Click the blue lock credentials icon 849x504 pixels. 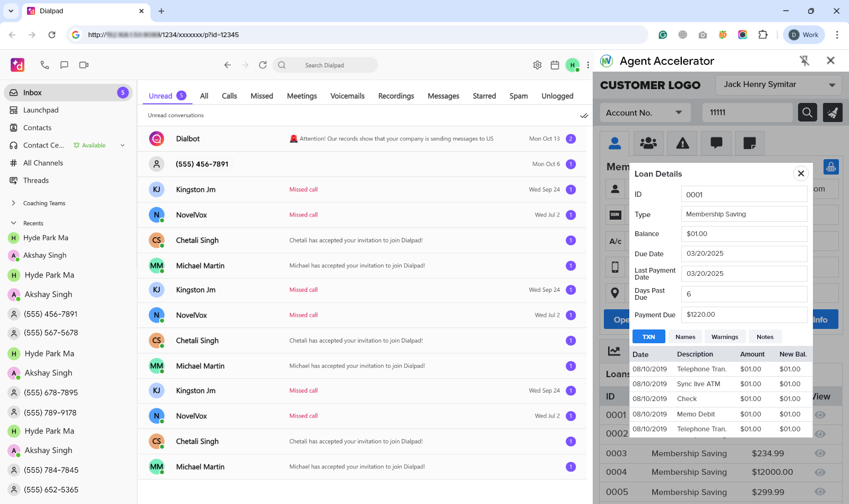point(831,167)
